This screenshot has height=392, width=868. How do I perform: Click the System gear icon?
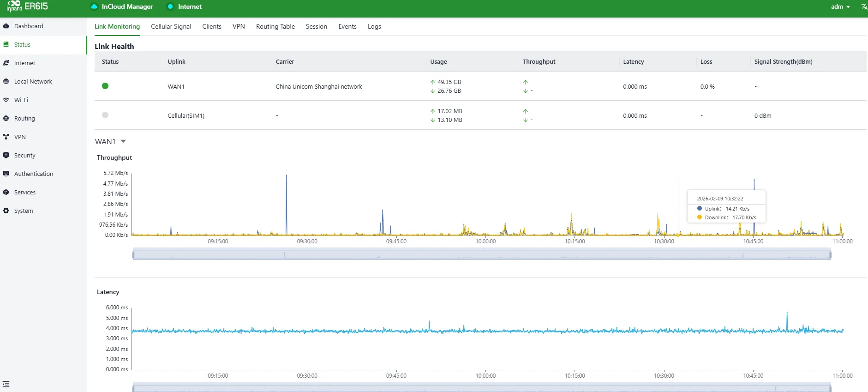pyautogui.click(x=6, y=211)
